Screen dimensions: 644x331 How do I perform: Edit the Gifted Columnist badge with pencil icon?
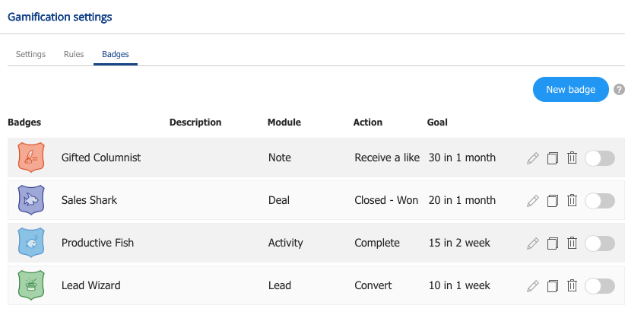coord(533,158)
